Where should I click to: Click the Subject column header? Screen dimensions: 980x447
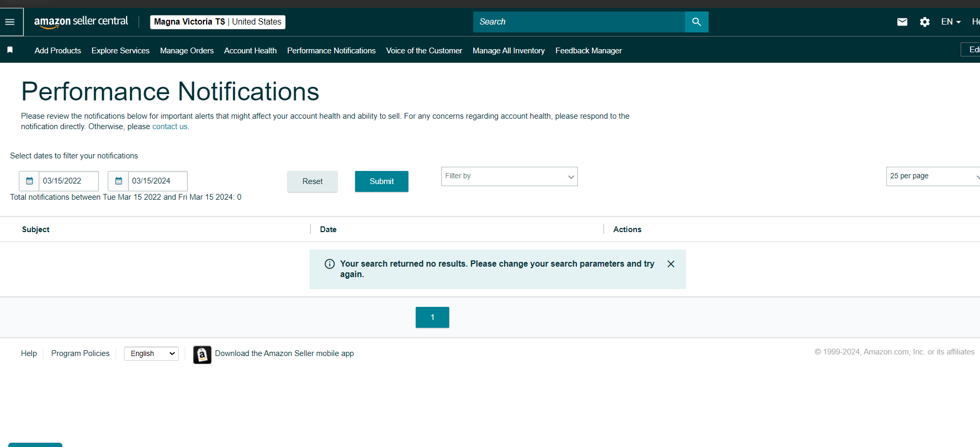pyautogui.click(x=36, y=230)
